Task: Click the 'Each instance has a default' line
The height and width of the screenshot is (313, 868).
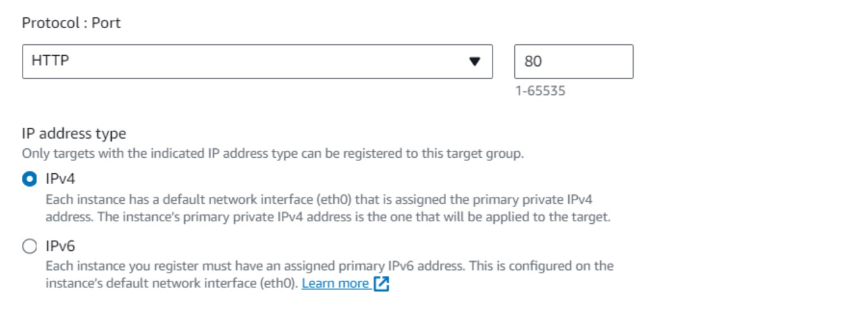Action: tap(323, 200)
